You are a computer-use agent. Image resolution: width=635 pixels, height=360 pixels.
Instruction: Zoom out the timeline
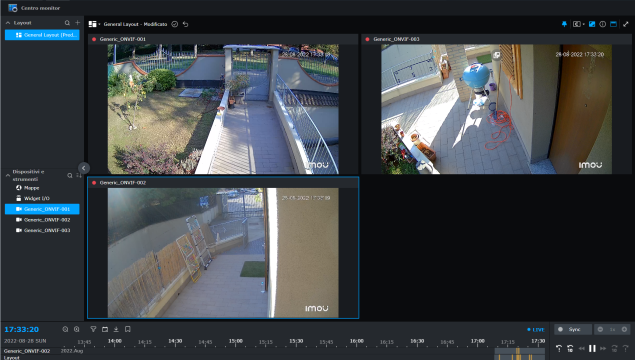point(65,329)
